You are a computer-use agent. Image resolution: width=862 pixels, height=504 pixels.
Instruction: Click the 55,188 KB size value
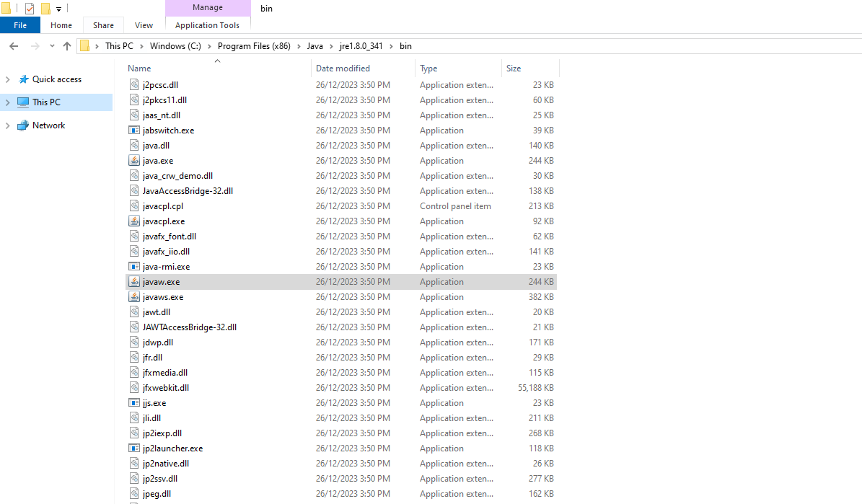click(x=535, y=387)
